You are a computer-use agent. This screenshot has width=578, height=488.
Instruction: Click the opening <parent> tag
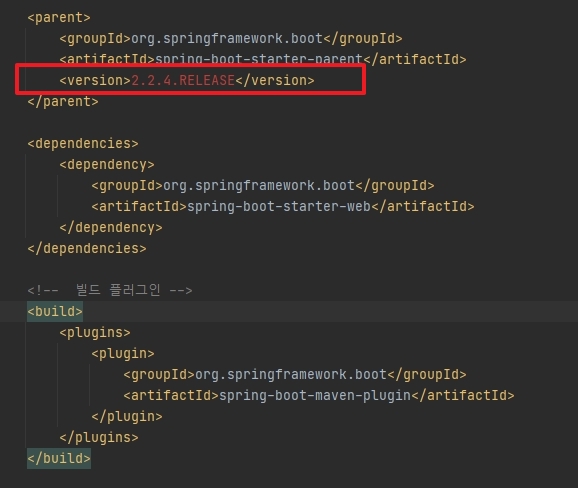click(x=59, y=17)
